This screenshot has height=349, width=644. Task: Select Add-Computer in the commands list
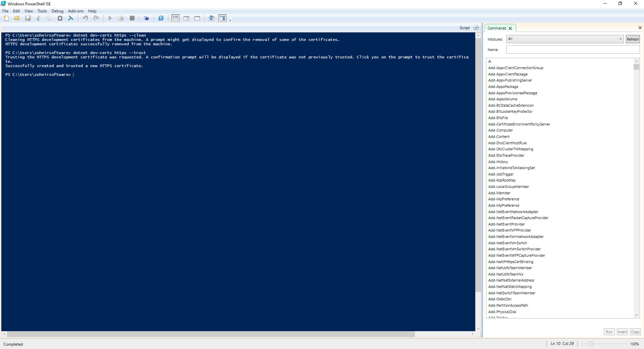500,131
